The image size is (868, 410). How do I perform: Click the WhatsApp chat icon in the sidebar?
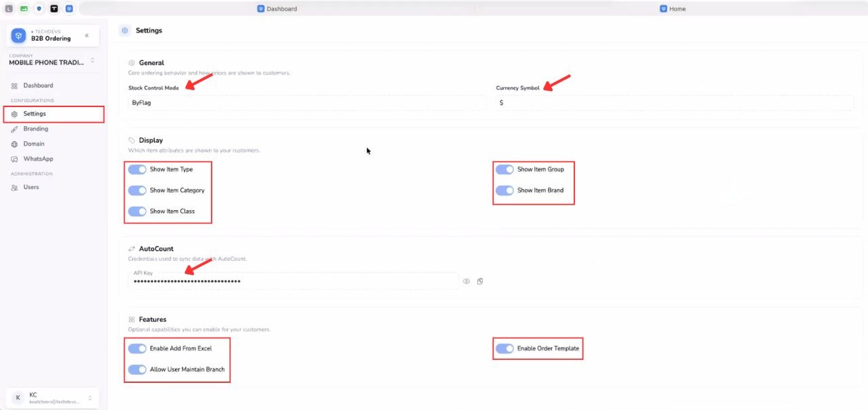(14, 159)
